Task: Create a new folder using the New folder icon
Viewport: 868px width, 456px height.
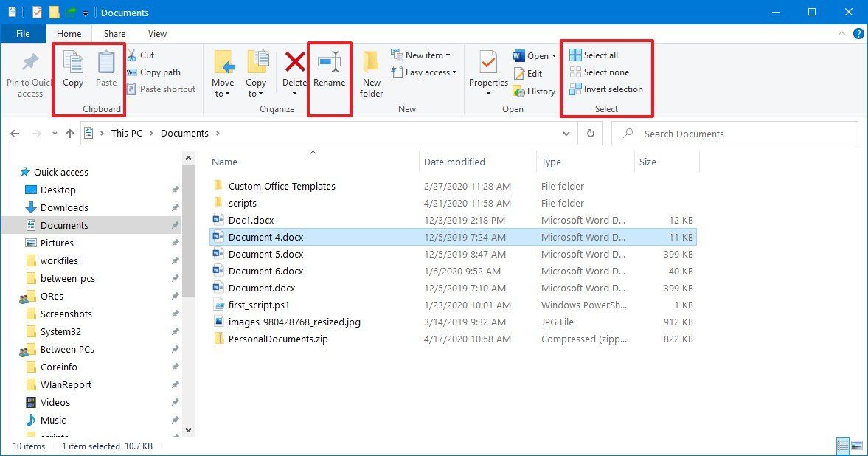Action: [x=371, y=70]
